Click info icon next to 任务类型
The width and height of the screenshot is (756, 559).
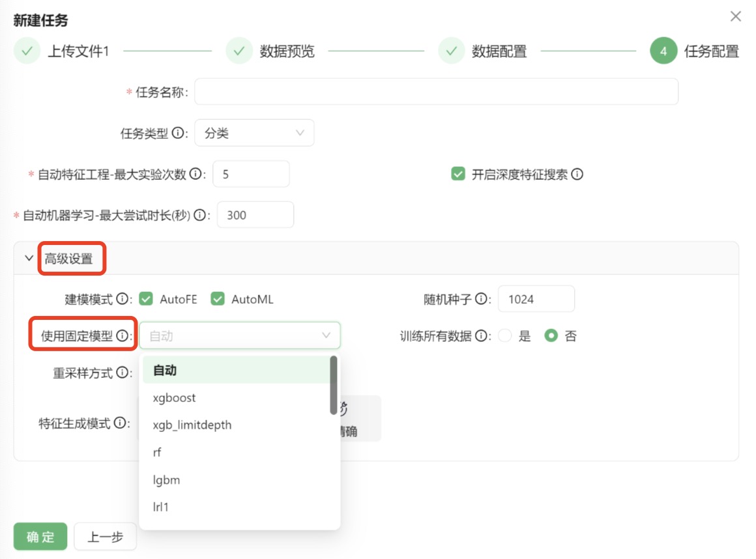click(178, 134)
